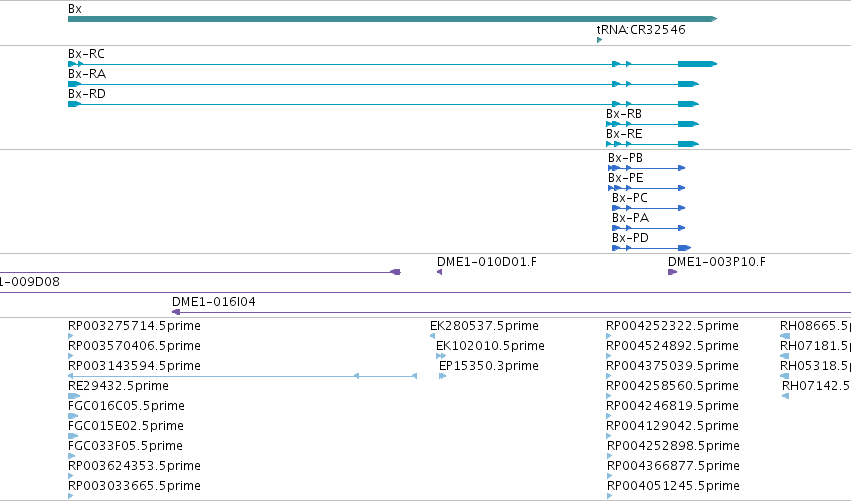Click the RP004375039.5prime label
The image size is (851, 501).
pyautogui.click(x=672, y=366)
